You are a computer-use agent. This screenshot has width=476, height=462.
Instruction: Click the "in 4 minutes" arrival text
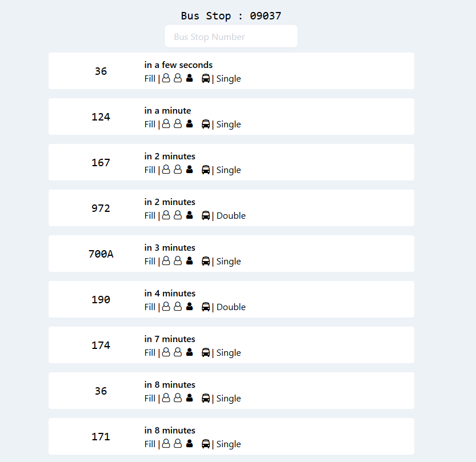click(170, 294)
